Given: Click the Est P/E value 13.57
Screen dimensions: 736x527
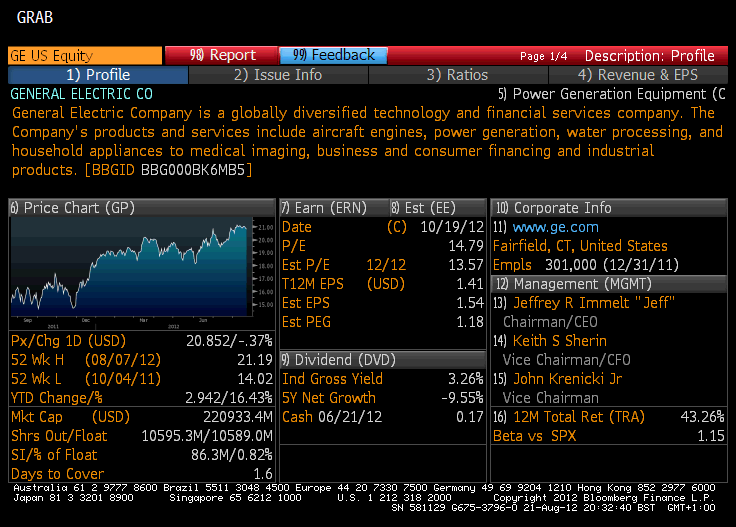Looking at the screenshot, I should point(466,265).
